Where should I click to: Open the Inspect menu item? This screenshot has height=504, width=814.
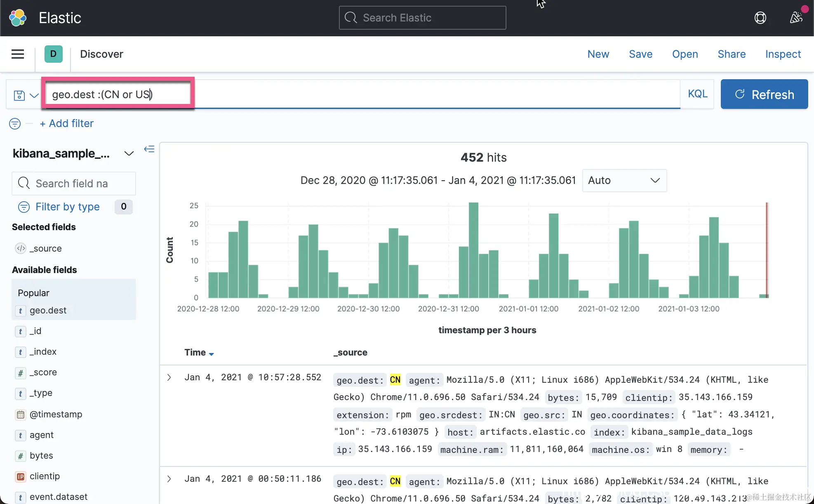coord(783,54)
